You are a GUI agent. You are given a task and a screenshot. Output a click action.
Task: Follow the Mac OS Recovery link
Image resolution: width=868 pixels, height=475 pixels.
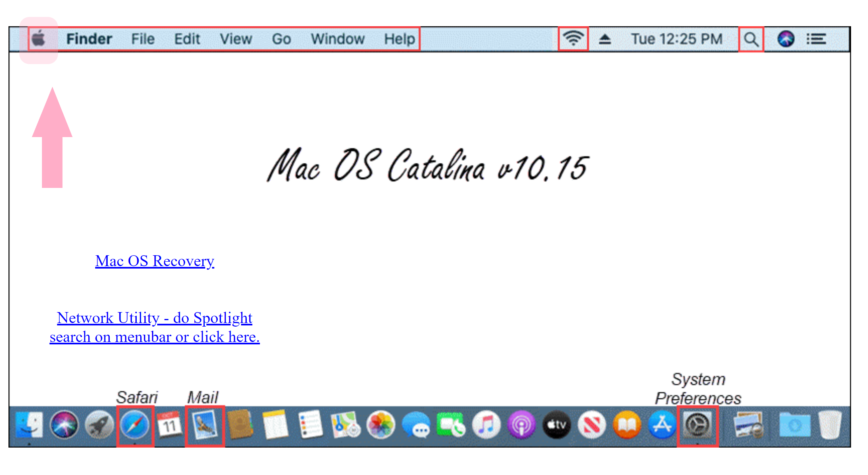click(155, 261)
